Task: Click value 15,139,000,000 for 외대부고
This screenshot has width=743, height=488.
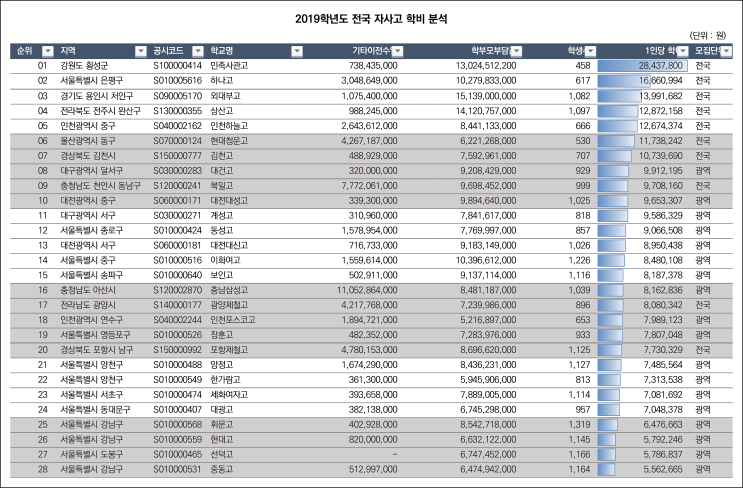Action: [x=486, y=96]
